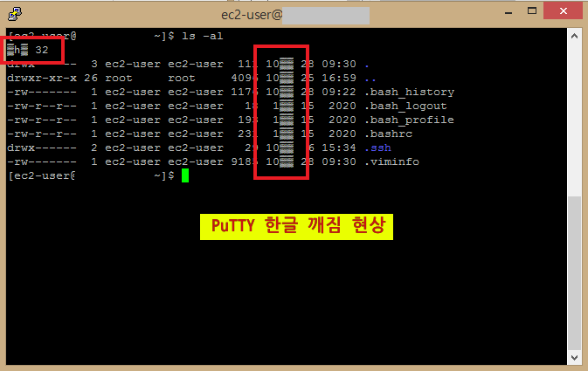Click the scrollbar down arrow
The image size is (588, 371).
[574, 357]
